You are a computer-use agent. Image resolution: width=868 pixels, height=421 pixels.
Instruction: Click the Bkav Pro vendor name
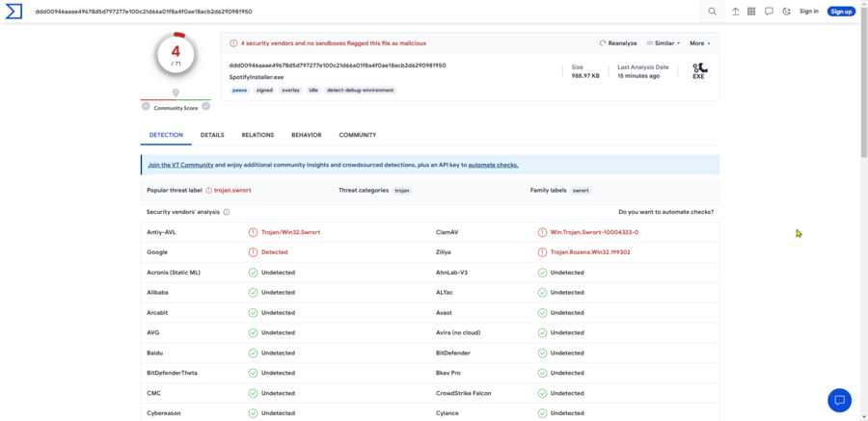click(448, 373)
